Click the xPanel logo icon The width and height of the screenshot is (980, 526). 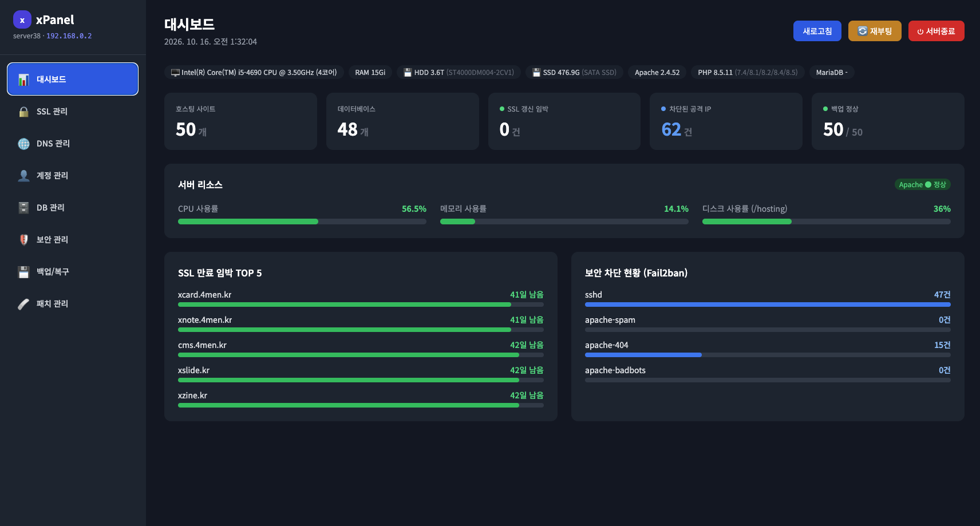coord(22,19)
